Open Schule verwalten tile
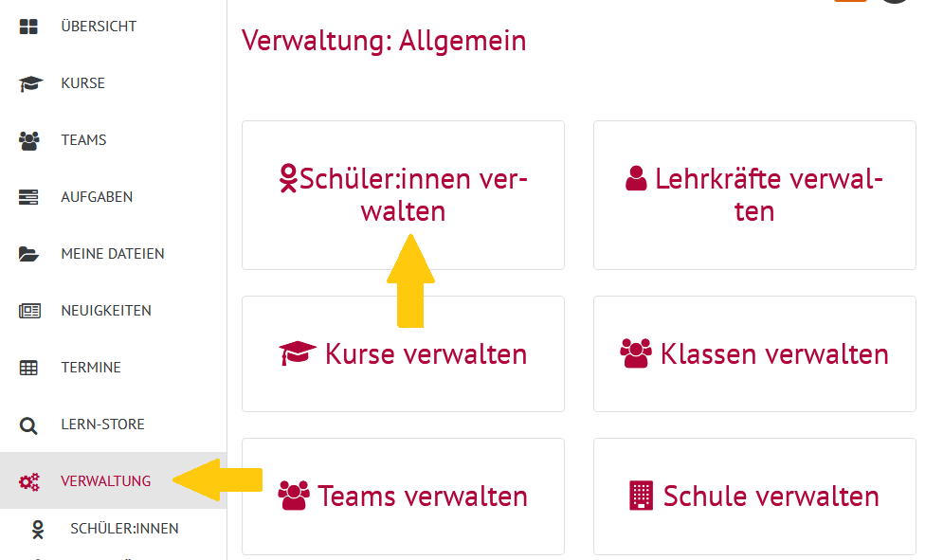This screenshot has width=925, height=560. pos(754,497)
